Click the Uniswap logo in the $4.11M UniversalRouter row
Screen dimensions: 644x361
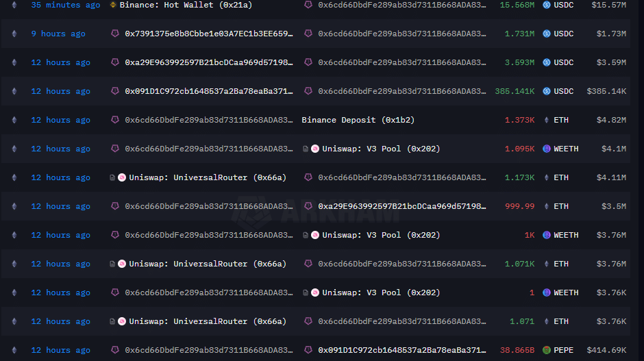click(122, 177)
